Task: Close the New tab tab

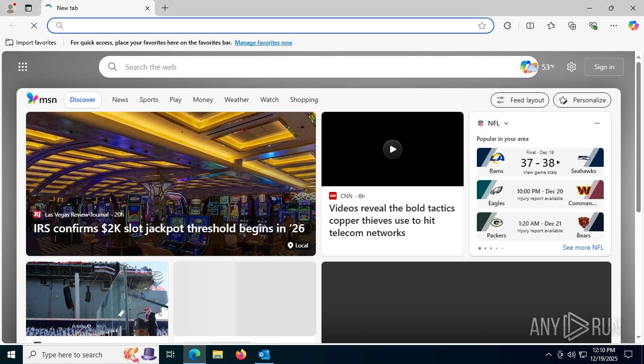Action: pyautogui.click(x=147, y=8)
